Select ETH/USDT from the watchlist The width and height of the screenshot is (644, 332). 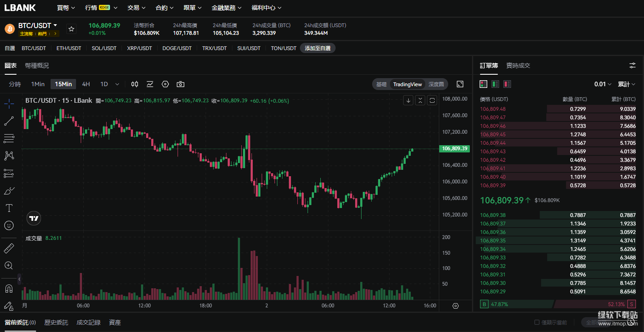(x=69, y=48)
